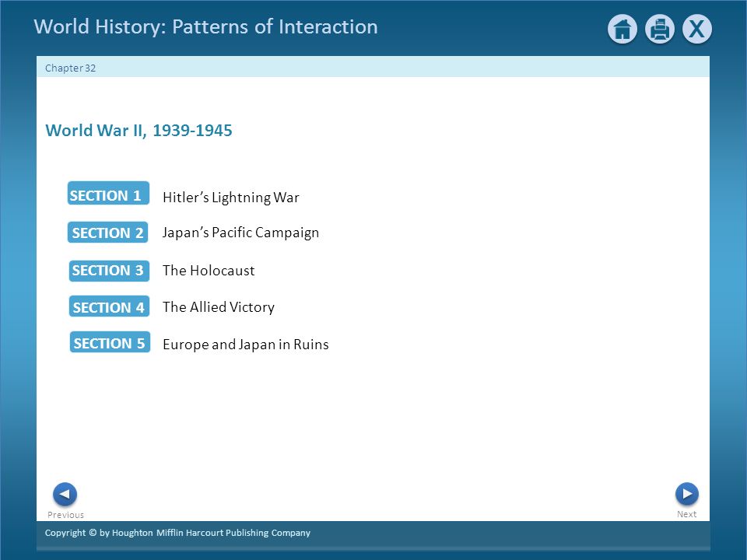Screen dimensions: 747x560
Task: Go to the Home screen icon
Action: 622,30
